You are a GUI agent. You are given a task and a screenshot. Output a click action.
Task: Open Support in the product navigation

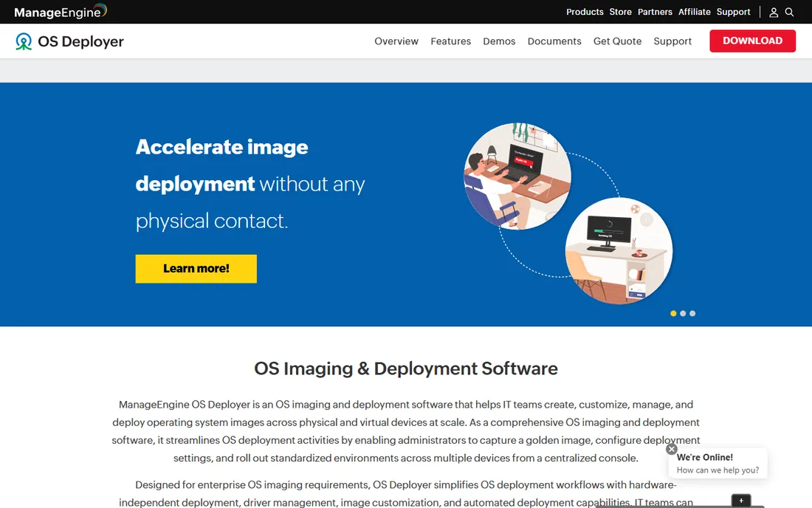click(x=672, y=41)
